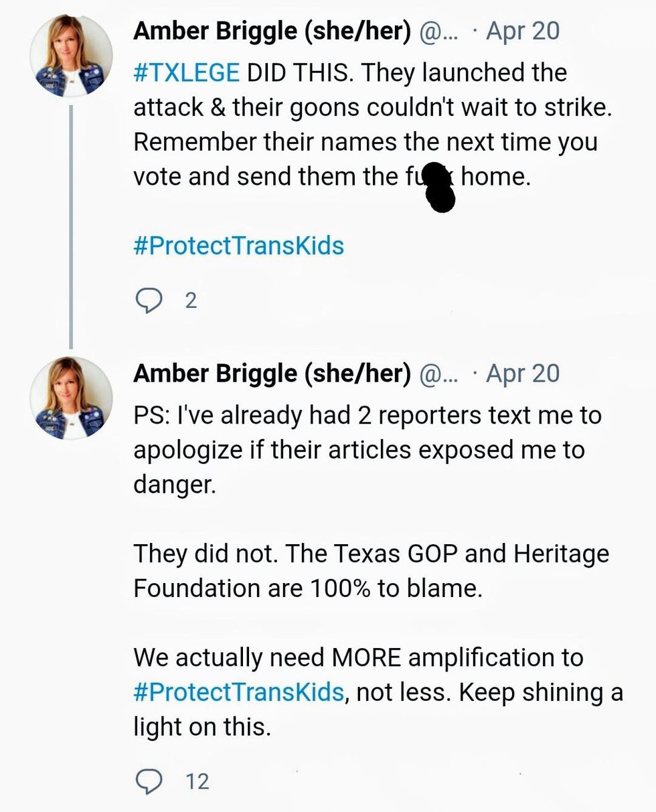Viewport: 656px width, 812px height.
Task: Click Amber Briggle name on second tweet
Action: (x=271, y=374)
